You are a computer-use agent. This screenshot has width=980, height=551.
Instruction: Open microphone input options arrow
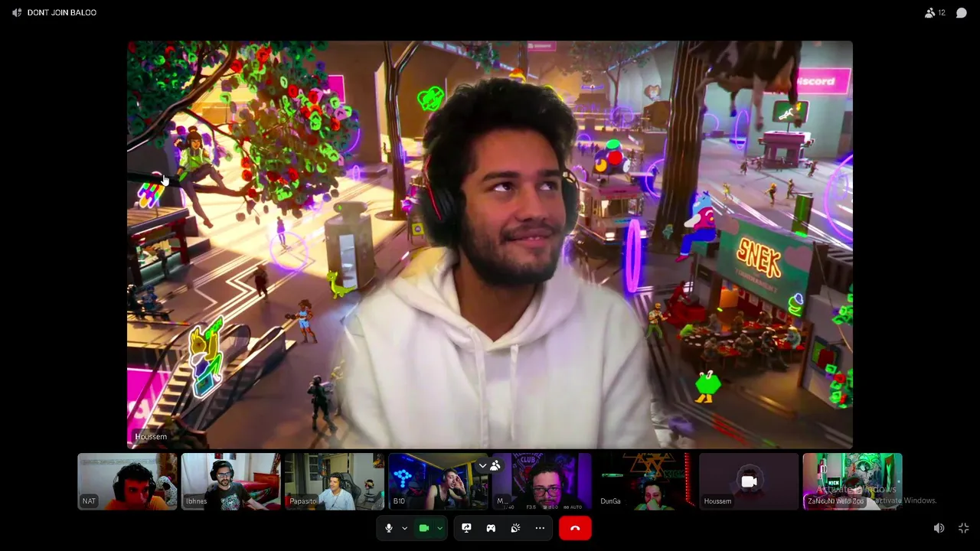click(404, 528)
